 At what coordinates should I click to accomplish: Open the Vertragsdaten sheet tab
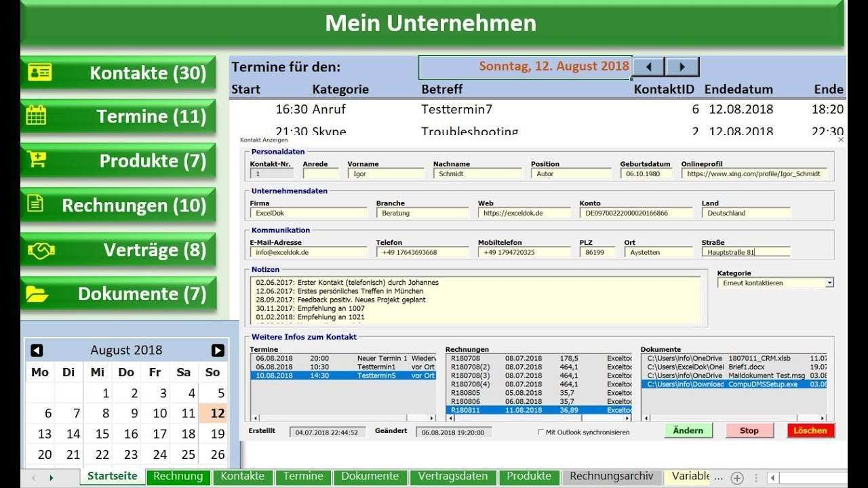(452, 476)
